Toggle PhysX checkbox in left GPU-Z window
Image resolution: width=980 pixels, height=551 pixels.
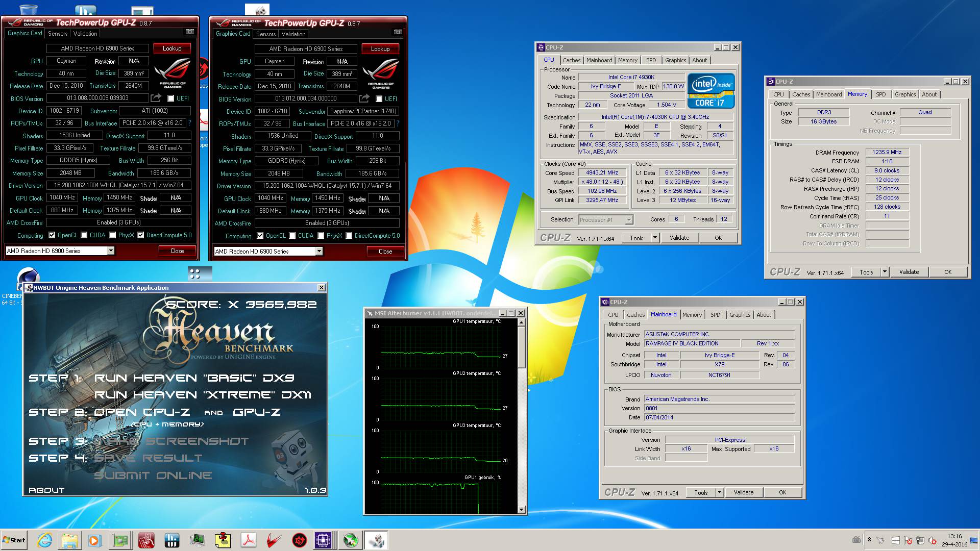coord(113,235)
